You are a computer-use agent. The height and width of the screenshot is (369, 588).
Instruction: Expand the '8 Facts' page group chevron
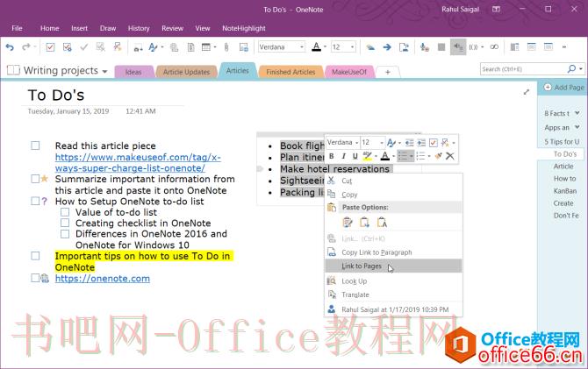(x=577, y=113)
